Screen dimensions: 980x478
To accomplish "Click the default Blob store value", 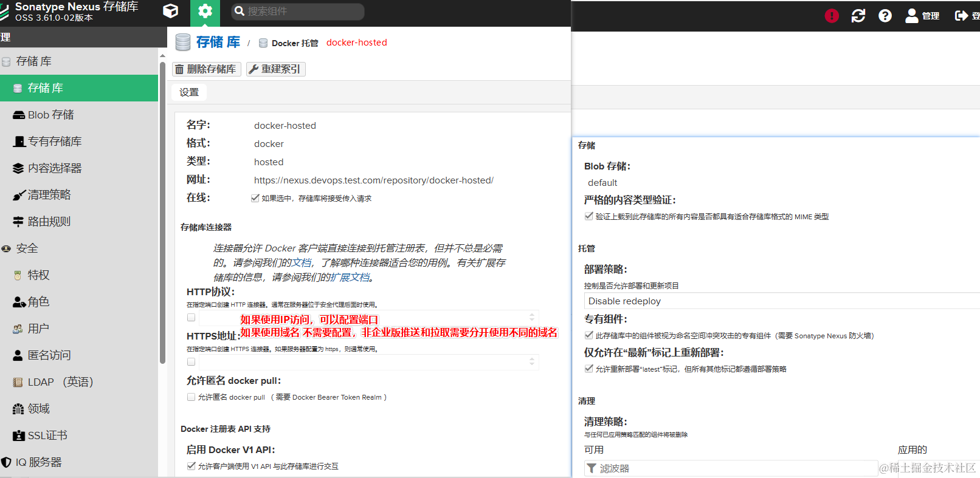I will click(602, 183).
